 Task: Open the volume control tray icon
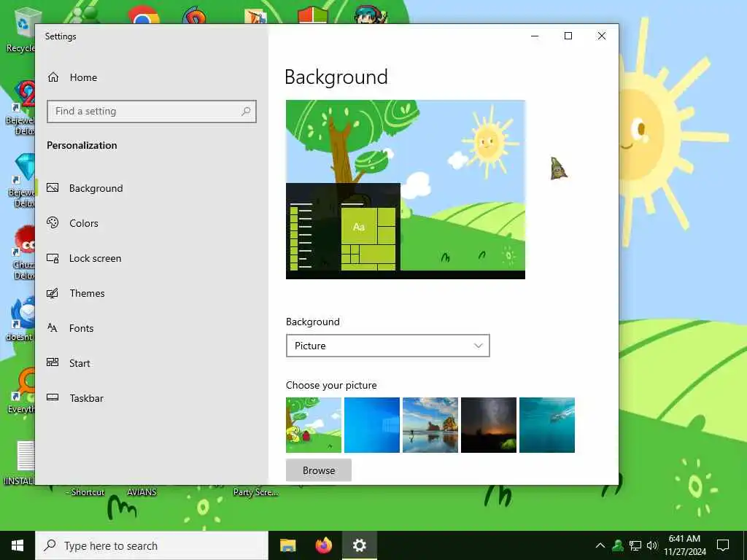[x=652, y=545]
